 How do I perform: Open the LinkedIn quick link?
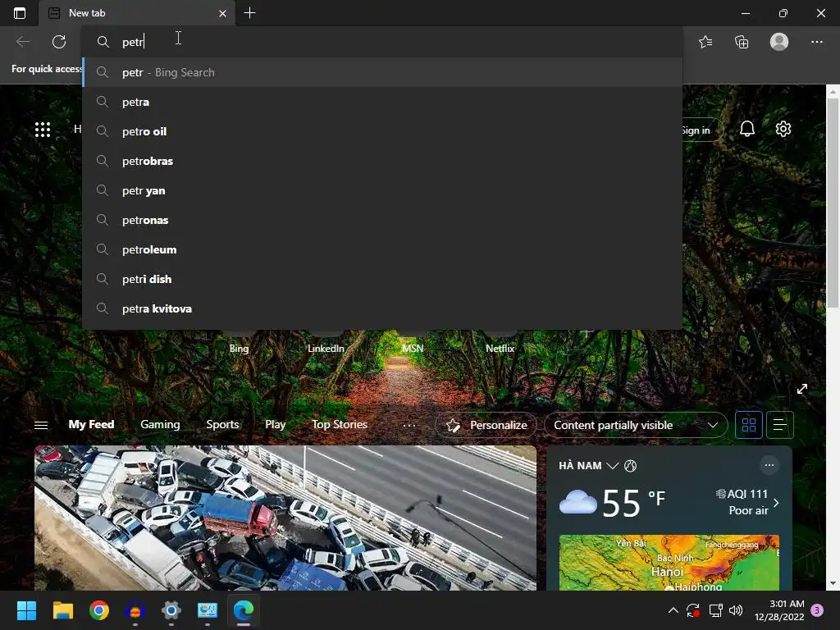tap(326, 348)
